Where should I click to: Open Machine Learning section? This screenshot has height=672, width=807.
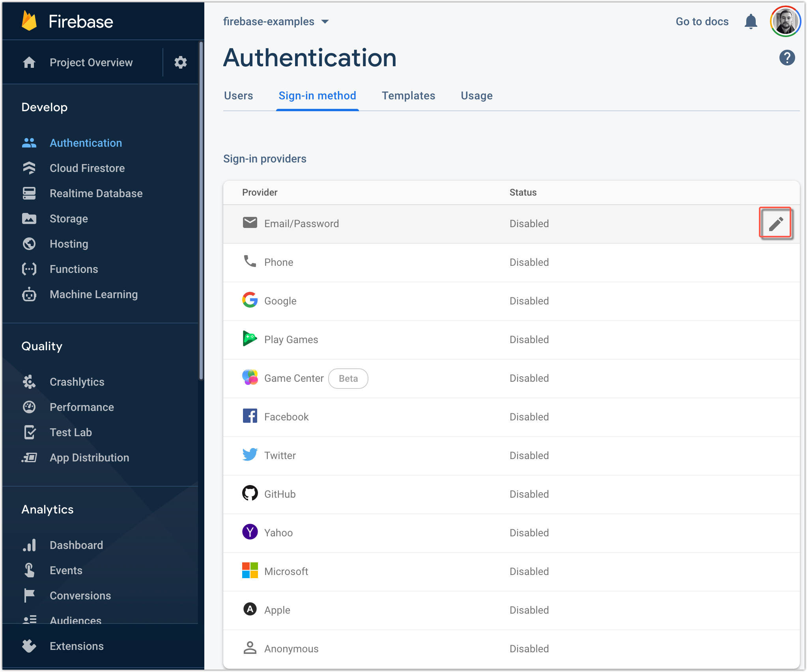coord(94,294)
